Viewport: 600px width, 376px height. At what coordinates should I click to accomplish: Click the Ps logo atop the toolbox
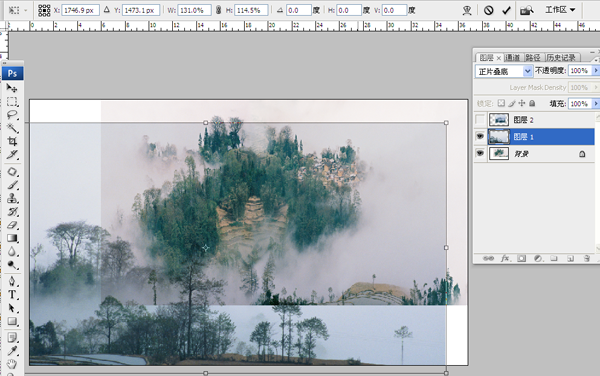(13, 73)
